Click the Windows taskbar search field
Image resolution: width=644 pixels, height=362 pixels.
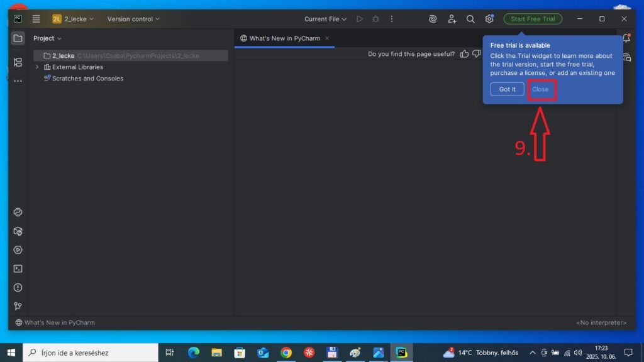[x=91, y=353]
